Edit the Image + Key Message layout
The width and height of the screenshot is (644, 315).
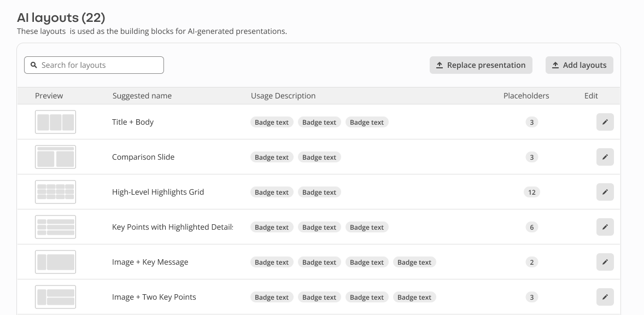pos(605,262)
